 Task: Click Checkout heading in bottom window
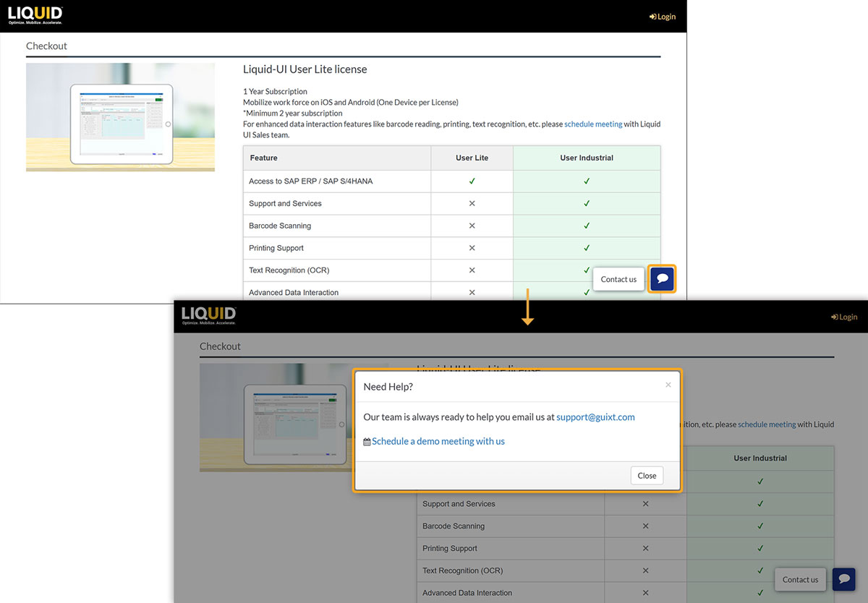click(x=220, y=346)
